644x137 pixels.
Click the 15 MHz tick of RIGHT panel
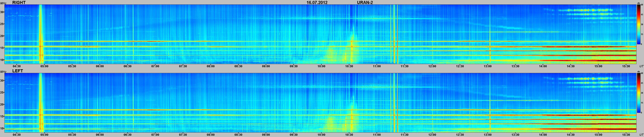click(2, 48)
